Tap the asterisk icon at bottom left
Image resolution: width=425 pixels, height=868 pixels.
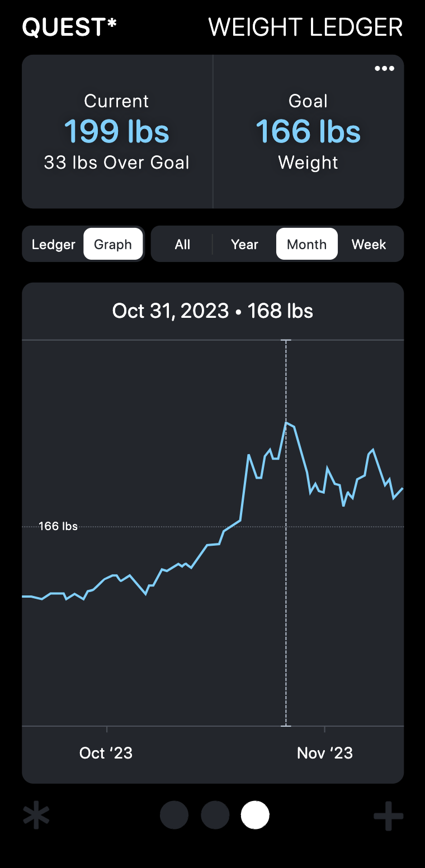pyautogui.click(x=36, y=815)
